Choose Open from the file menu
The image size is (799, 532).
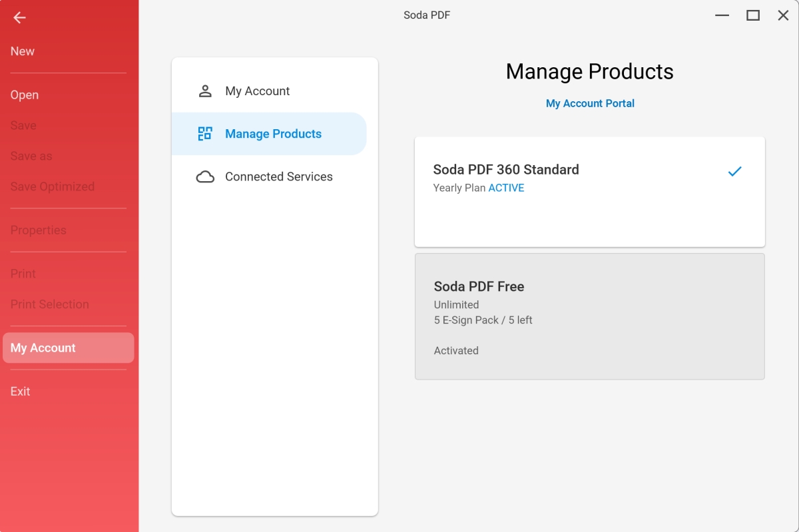coord(25,95)
